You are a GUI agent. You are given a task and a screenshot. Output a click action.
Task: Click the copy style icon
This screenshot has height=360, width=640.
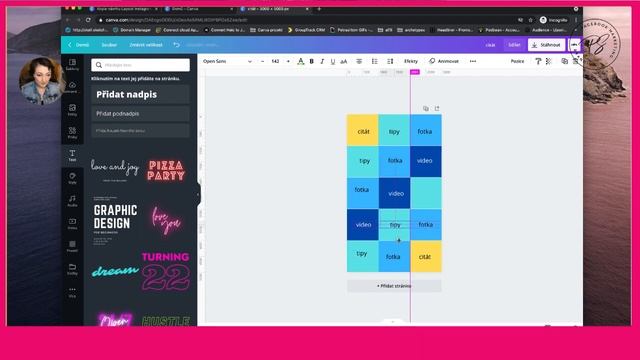pos(538,61)
